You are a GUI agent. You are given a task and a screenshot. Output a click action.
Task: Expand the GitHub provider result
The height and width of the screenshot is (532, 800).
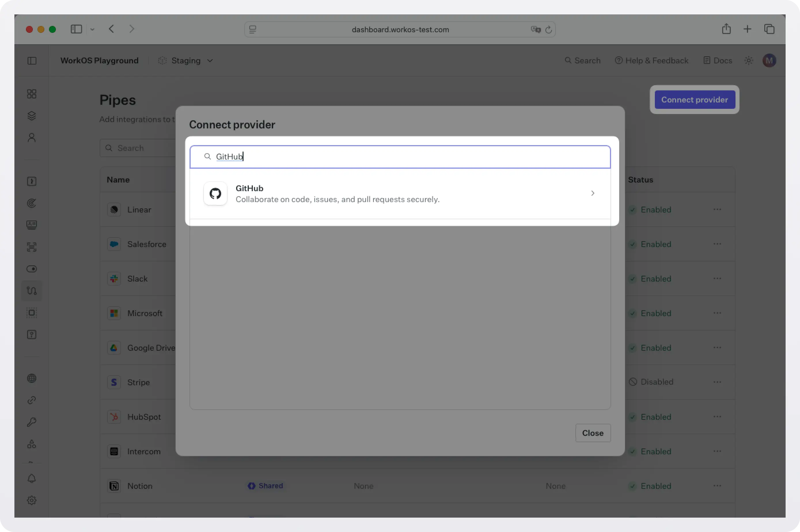(593, 193)
